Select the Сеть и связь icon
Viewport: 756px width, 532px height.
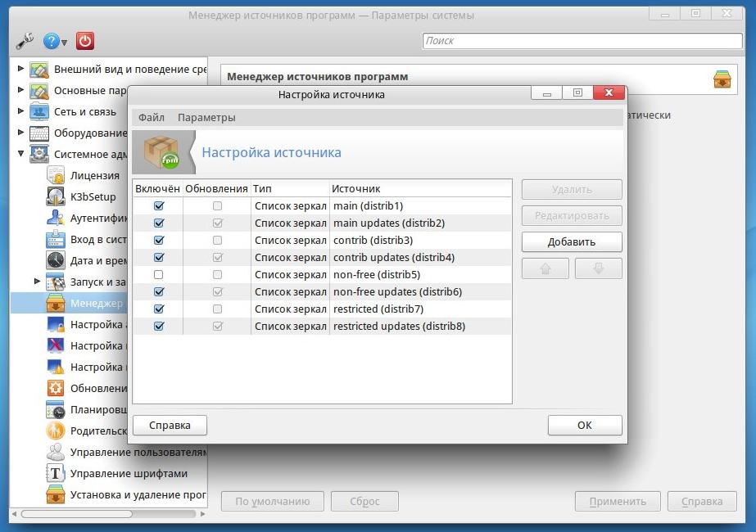[39, 112]
